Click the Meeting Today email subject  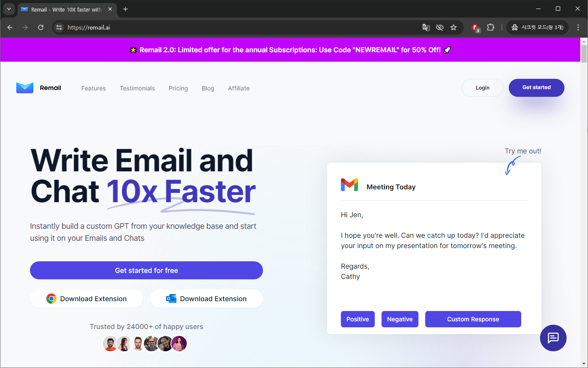(x=391, y=187)
